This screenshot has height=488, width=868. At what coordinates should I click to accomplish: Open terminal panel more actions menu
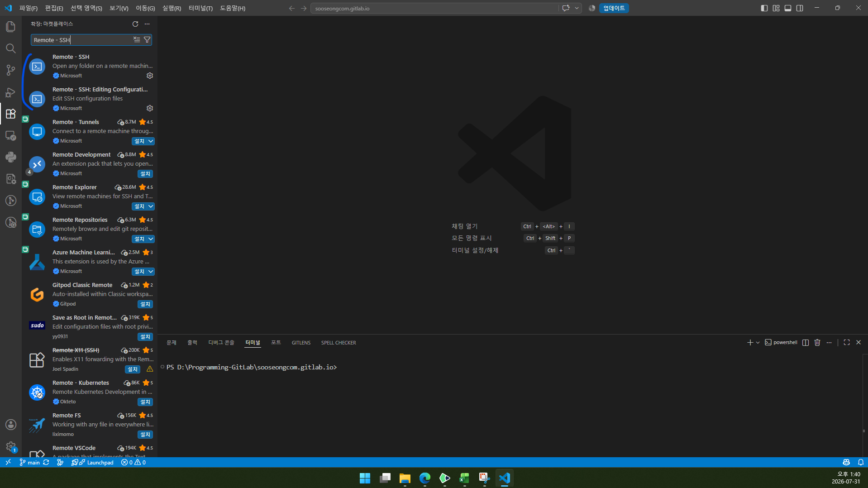(829, 343)
